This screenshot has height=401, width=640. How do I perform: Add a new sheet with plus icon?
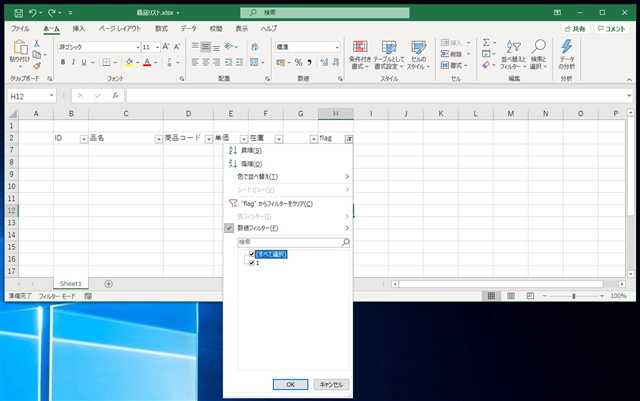pos(109,284)
